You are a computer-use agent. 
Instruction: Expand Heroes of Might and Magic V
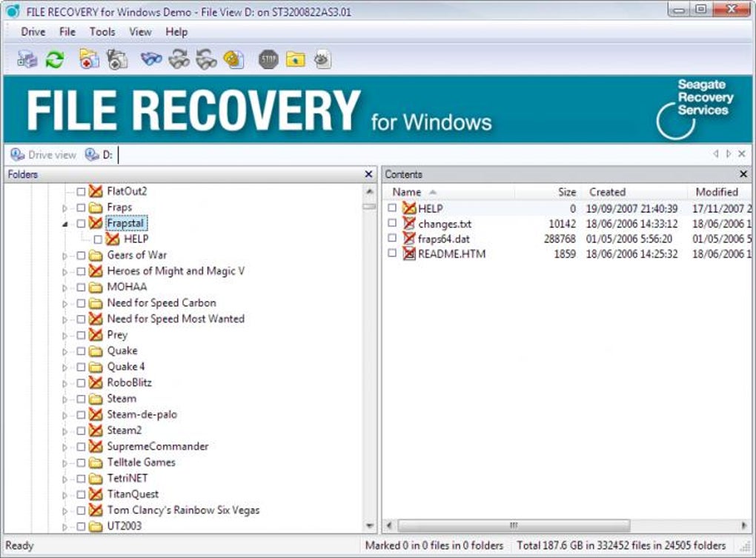click(x=64, y=272)
